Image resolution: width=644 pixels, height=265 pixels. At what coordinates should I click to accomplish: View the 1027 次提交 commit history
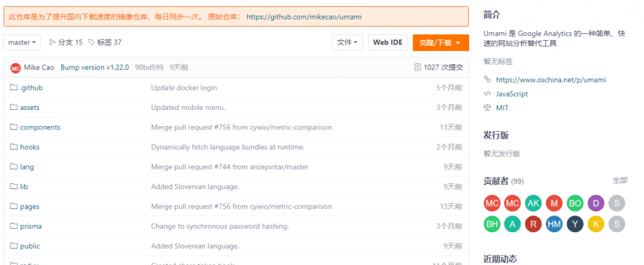coord(443,67)
